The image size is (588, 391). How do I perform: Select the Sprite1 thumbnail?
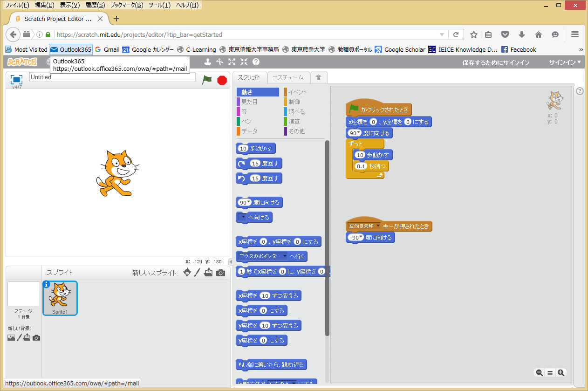tap(60, 298)
